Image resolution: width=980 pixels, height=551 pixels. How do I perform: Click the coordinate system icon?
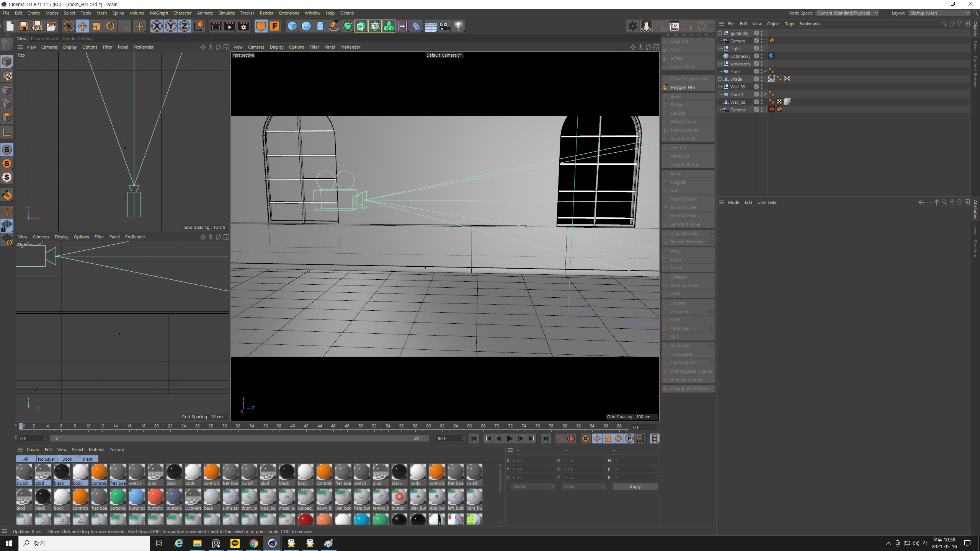click(x=199, y=26)
